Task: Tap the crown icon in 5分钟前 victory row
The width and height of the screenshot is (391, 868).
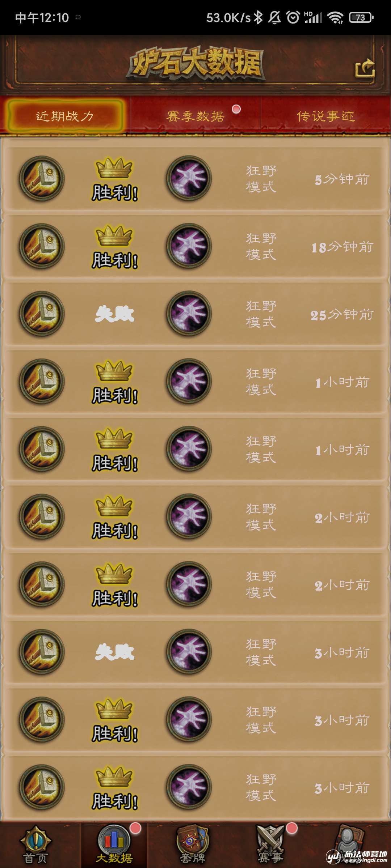Action: [x=114, y=168]
